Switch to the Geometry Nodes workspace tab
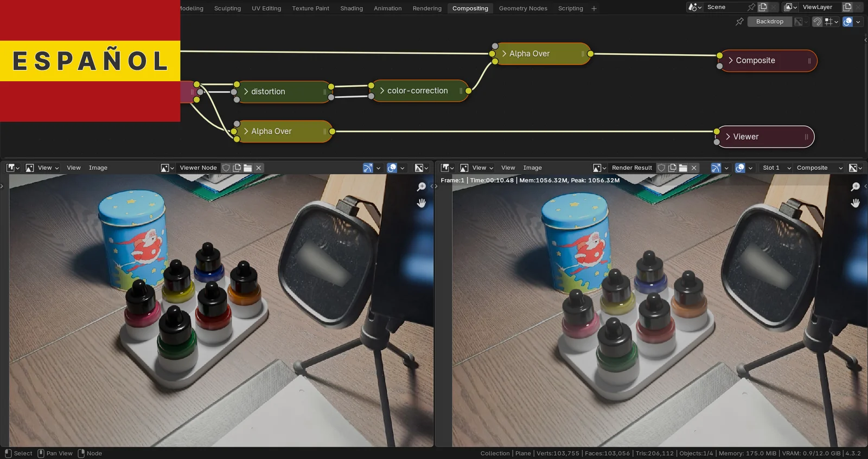 tap(523, 9)
